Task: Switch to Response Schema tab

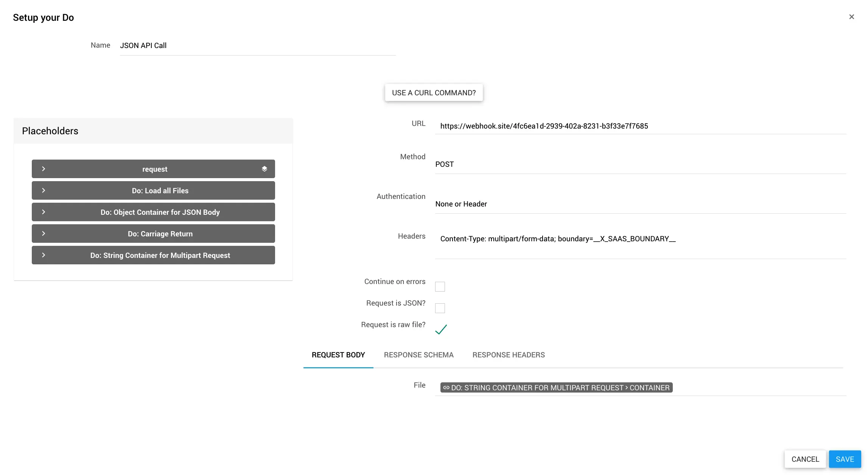Action: (418, 355)
